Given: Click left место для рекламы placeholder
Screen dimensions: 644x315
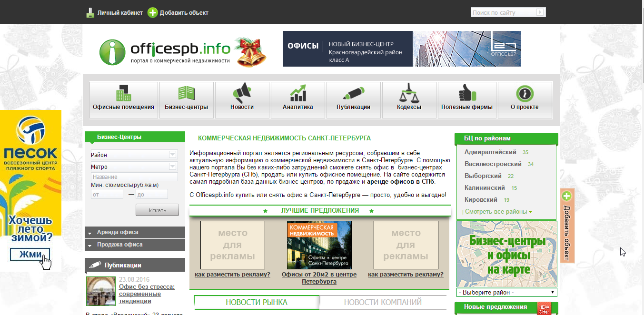Looking at the screenshot, I should pyautogui.click(x=232, y=245).
